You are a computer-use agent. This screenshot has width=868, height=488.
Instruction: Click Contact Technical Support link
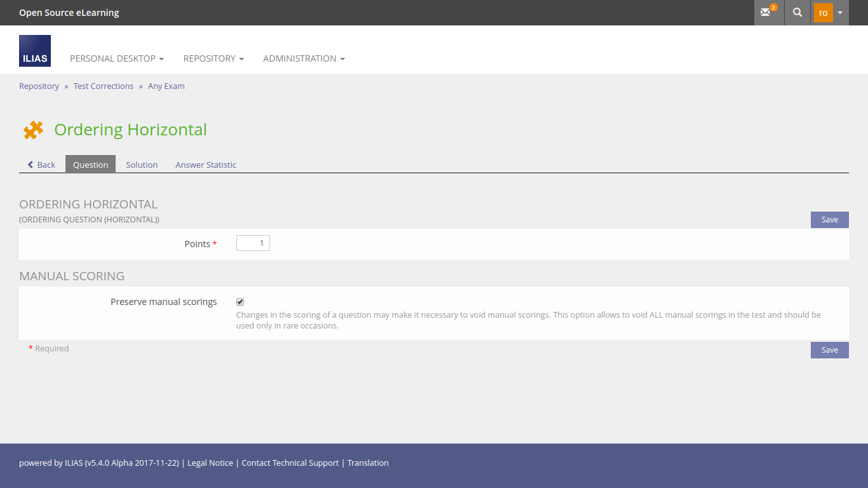point(290,463)
